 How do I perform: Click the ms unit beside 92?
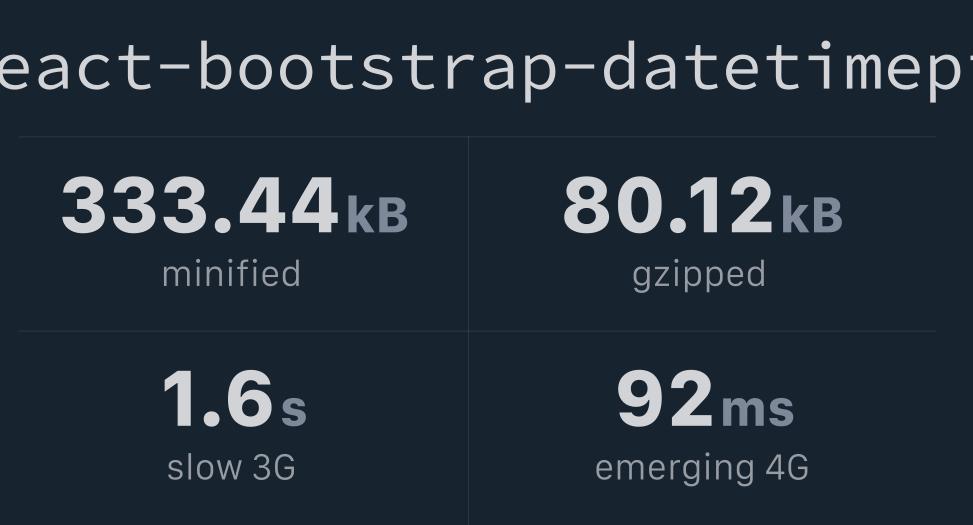pyautogui.click(x=758, y=410)
